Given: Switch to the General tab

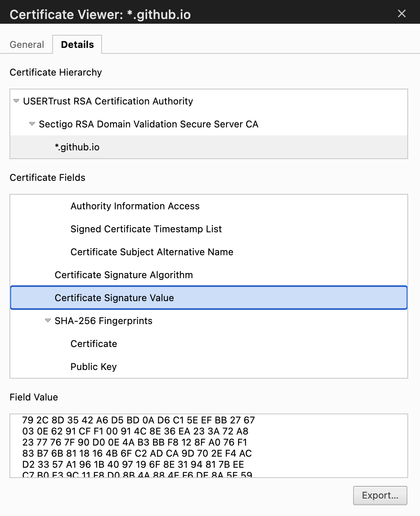Looking at the screenshot, I should point(27,45).
